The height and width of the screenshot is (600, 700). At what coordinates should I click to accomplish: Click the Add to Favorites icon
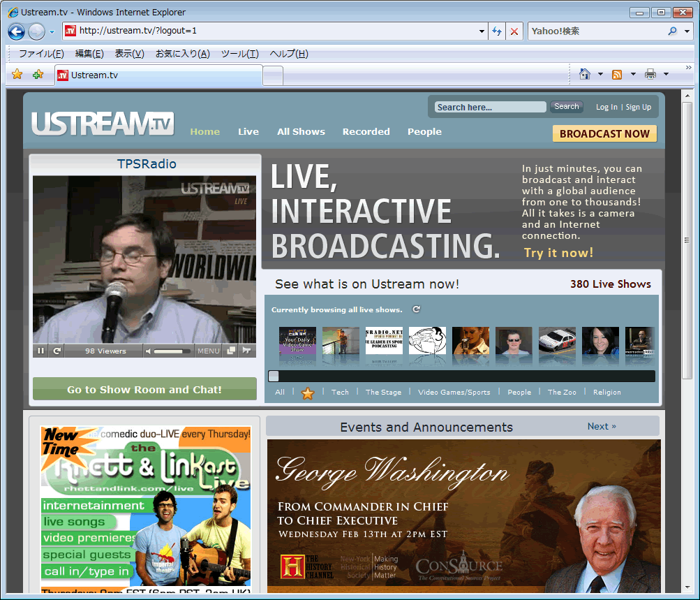point(38,75)
